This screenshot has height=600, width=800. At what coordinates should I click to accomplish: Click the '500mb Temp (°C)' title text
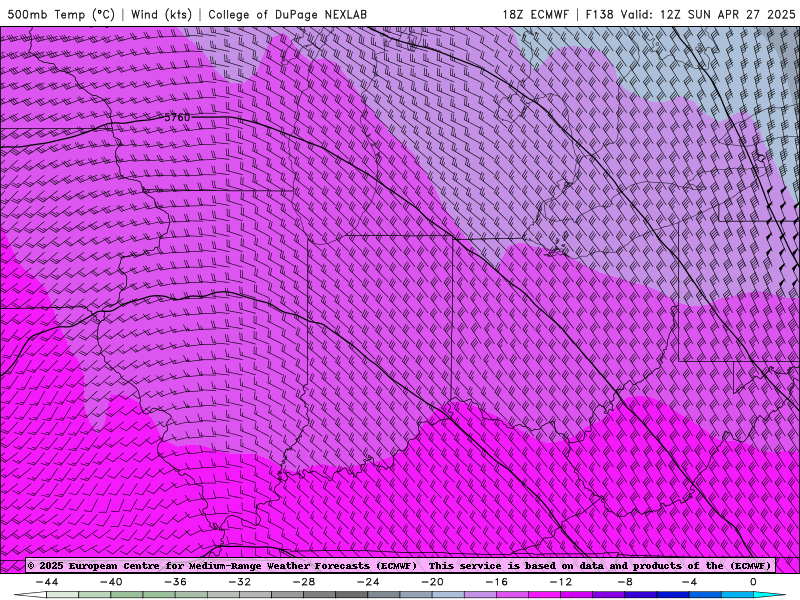click(x=61, y=14)
